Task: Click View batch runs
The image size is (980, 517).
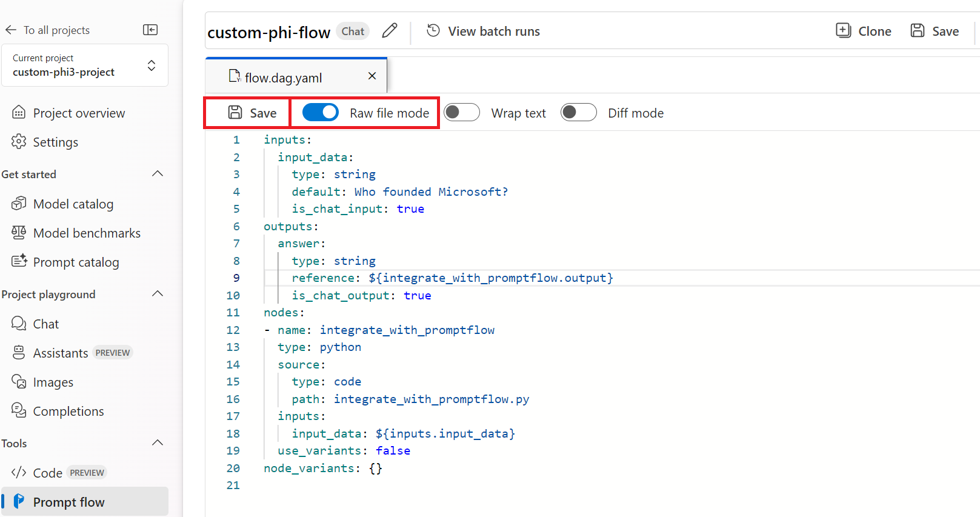Action: 493,31
